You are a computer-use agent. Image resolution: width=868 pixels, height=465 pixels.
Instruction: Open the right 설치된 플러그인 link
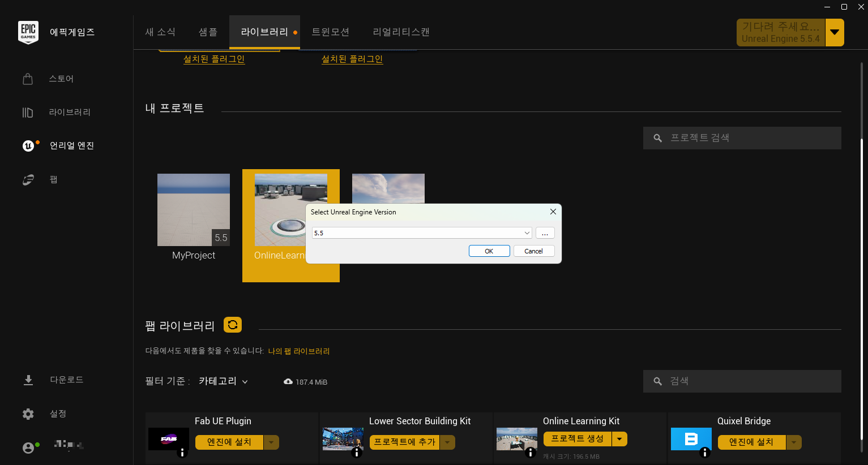pos(352,59)
